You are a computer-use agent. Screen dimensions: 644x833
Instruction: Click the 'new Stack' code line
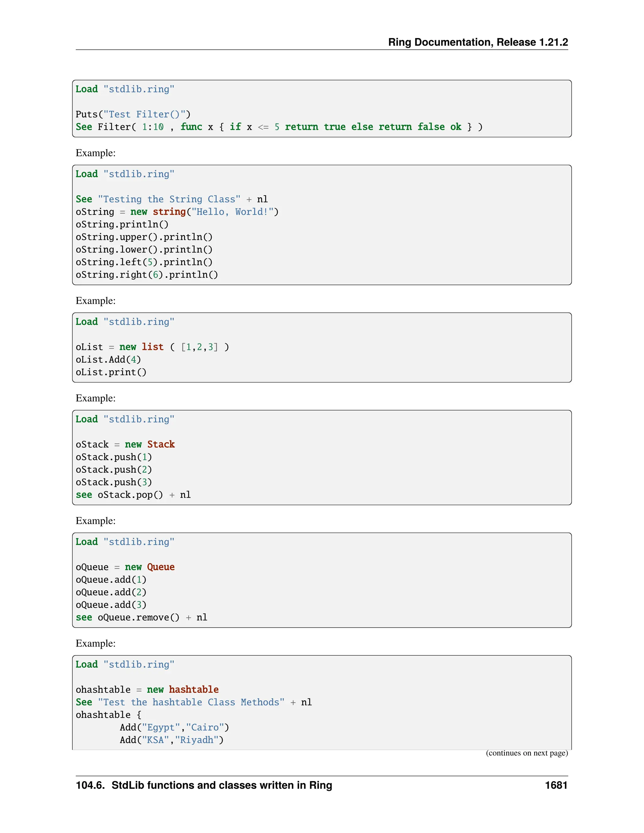click(x=125, y=444)
